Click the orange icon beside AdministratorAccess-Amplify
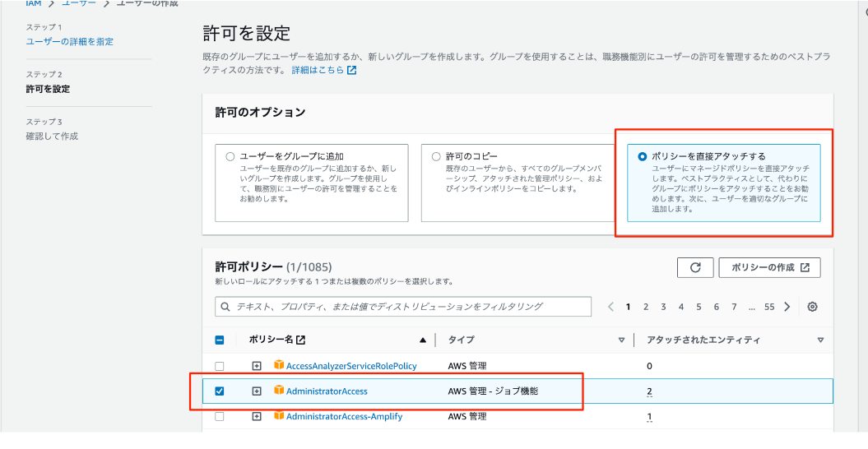Viewport: 868px width, 449px height. (279, 416)
